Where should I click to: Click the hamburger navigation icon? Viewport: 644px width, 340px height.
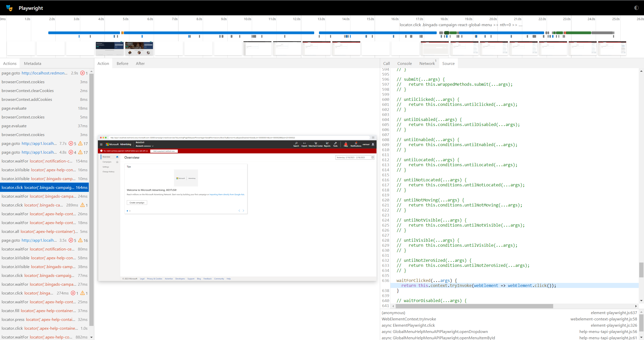click(x=101, y=144)
